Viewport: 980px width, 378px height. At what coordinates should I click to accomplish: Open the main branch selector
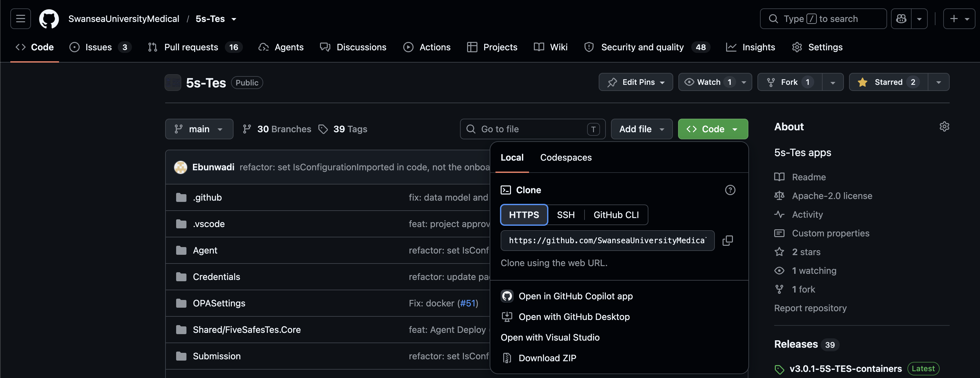(199, 129)
